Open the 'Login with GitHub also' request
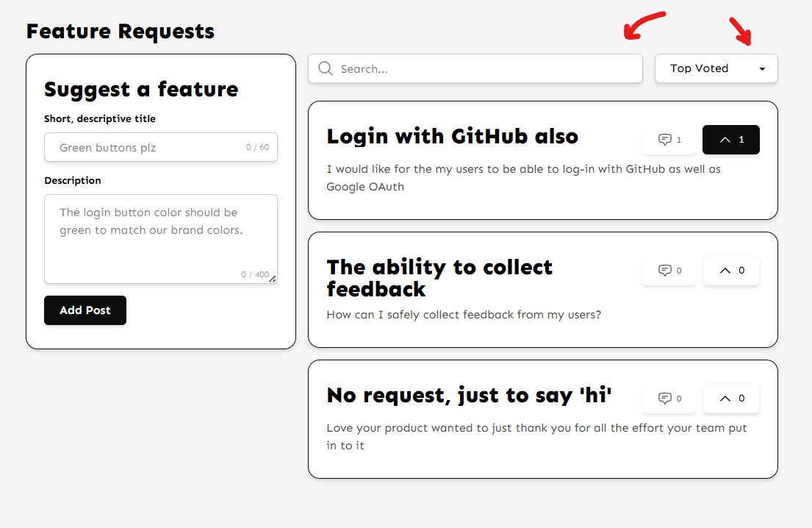Screen dimensions: 812x528 coord(453,136)
